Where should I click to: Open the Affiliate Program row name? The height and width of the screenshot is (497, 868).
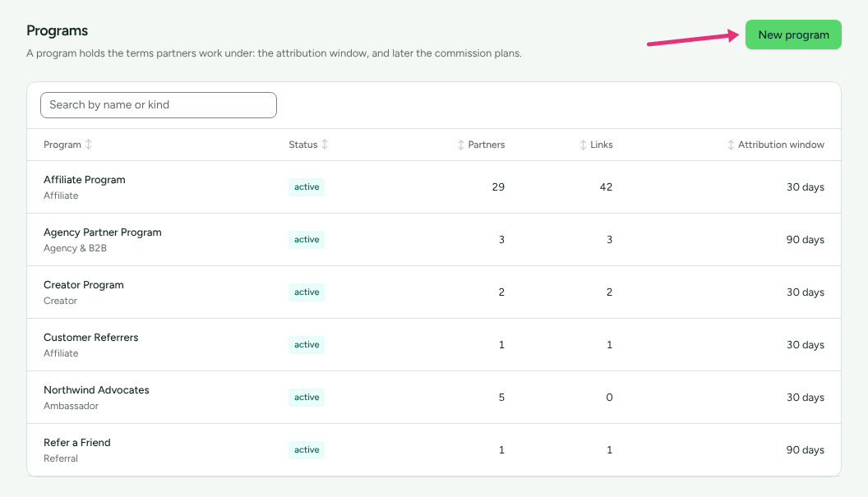tap(85, 180)
